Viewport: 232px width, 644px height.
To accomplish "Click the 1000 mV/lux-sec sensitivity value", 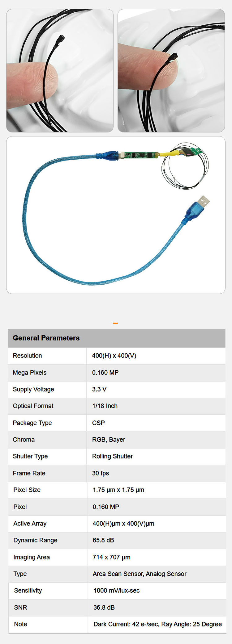I will click(x=117, y=591).
